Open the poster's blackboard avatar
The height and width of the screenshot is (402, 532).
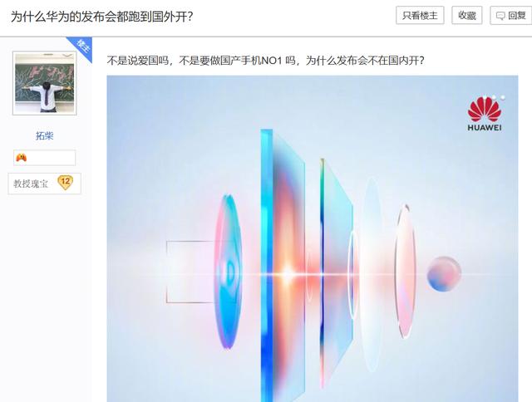[x=44, y=83]
